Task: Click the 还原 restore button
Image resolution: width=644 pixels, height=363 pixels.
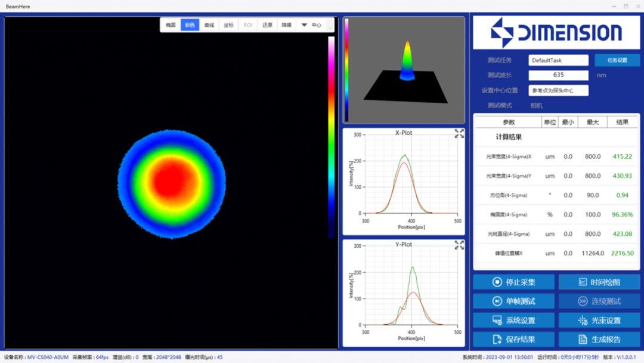Action: pyautogui.click(x=267, y=25)
